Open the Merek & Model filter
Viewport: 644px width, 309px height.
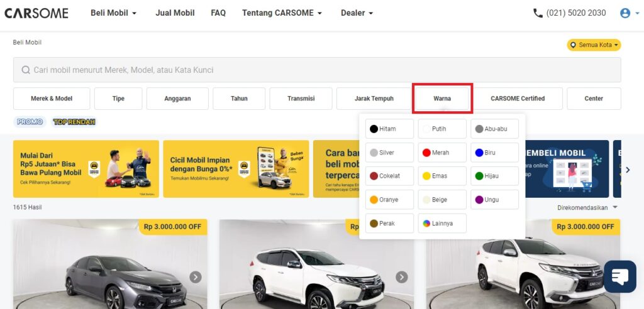tap(52, 99)
